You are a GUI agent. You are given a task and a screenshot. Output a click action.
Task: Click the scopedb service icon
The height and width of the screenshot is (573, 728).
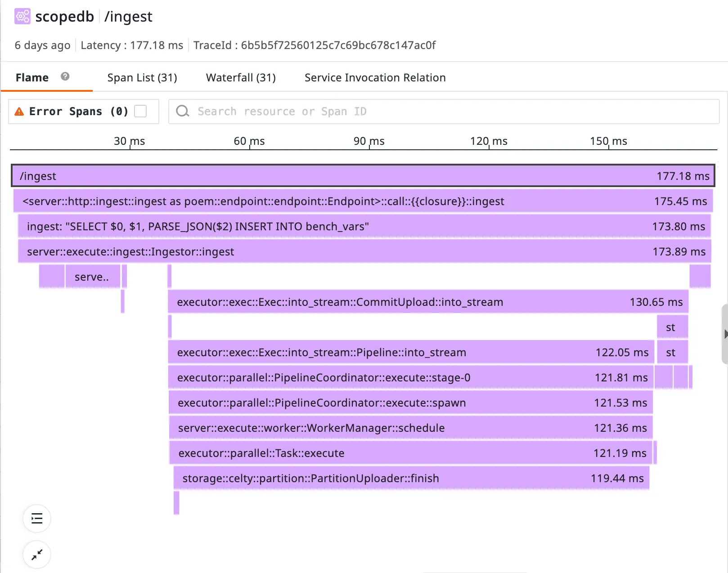click(22, 17)
